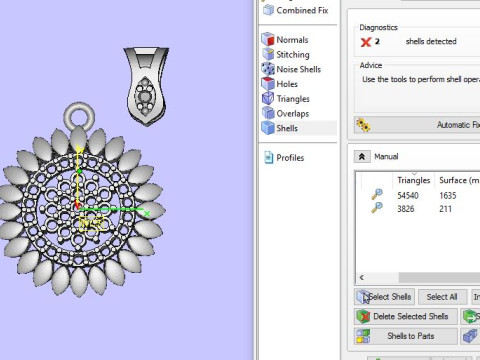Click the Holes label
Screen dimensions: 480x360
287,84
